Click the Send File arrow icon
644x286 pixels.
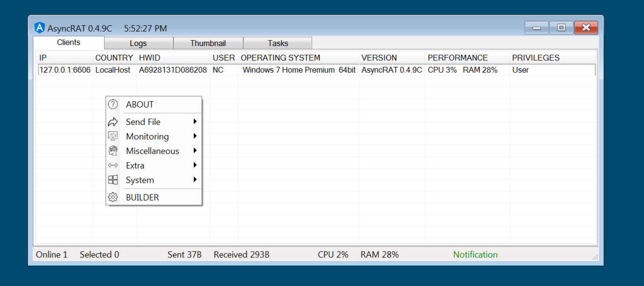pyautogui.click(x=113, y=122)
